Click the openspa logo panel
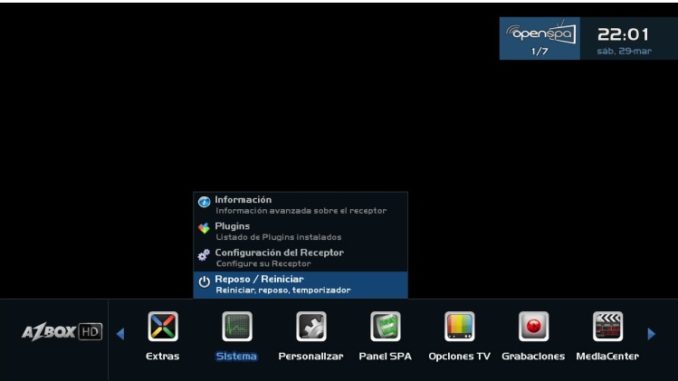This screenshot has width=678, height=381. pyautogui.click(x=540, y=38)
